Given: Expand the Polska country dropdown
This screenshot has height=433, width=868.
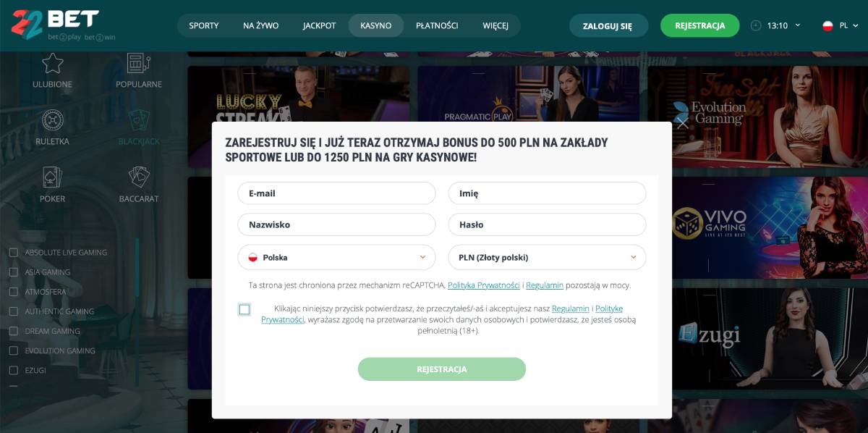Looking at the screenshot, I should coord(336,257).
